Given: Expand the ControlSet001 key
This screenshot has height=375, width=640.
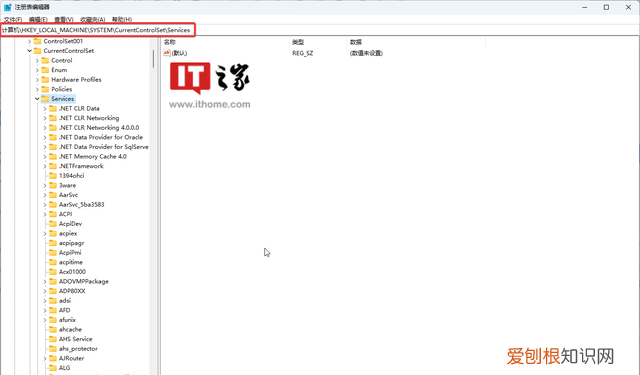Looking at the screenshot, I should [x=29, y=41].
